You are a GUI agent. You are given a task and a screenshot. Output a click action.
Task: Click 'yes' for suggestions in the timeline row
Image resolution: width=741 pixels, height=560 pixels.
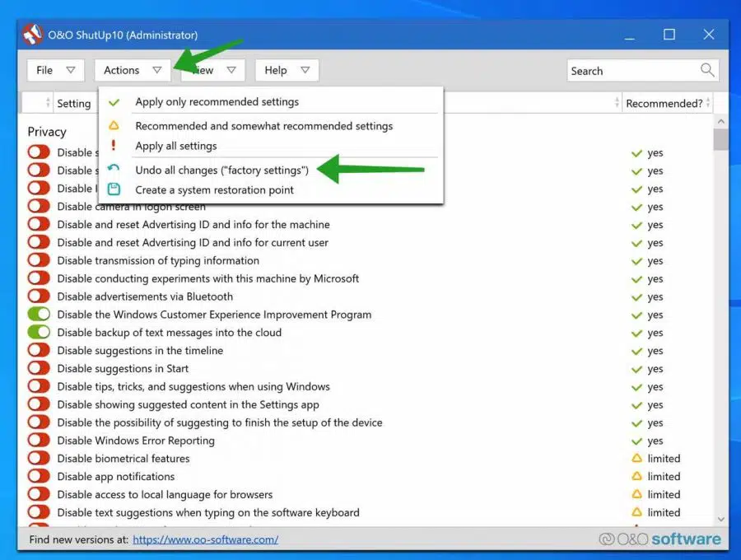(x=655, y=351)
